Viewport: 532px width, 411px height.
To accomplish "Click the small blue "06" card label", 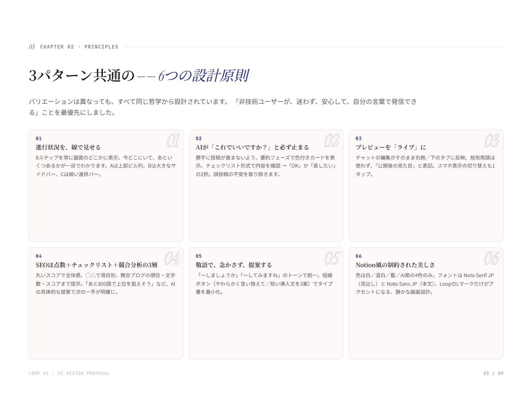I will (359, 256).
